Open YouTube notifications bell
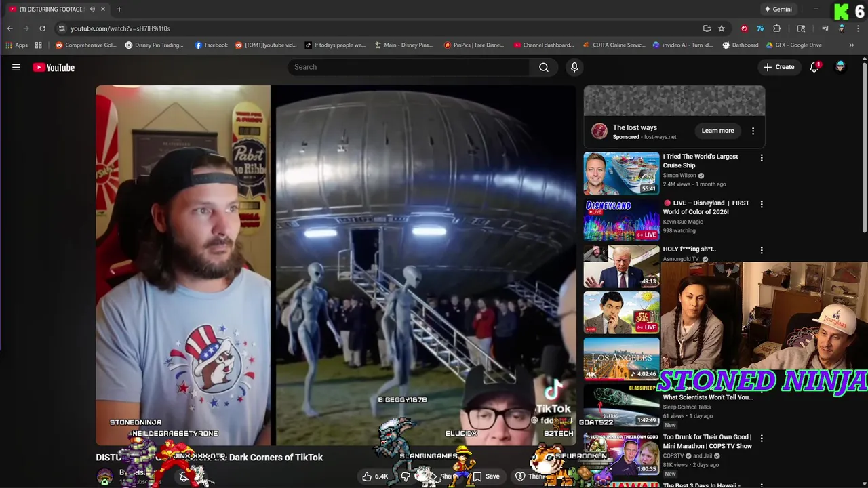 (x=814, y=67)
